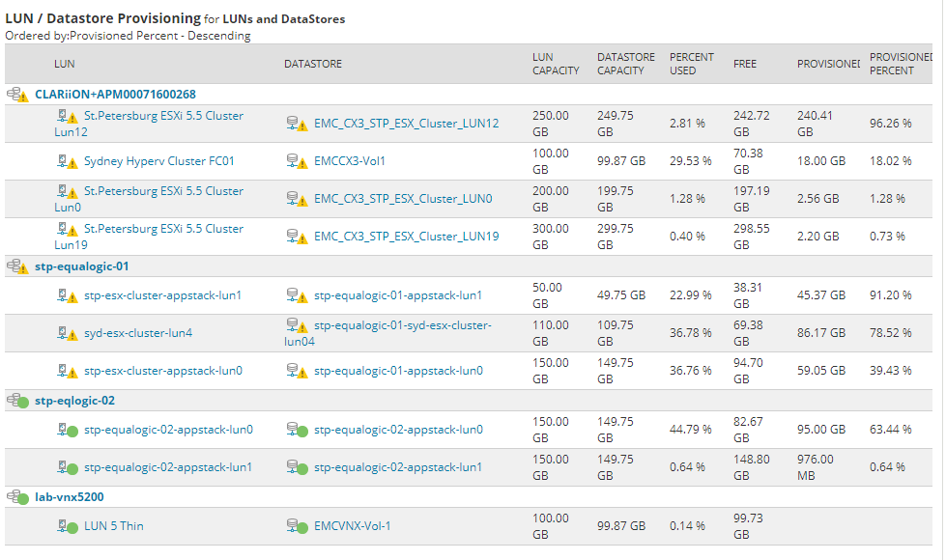The height and width of the screenshot is (560, 946).
Task: Click the DATASTORE CAPACITY column header
Action: point(625,64)
